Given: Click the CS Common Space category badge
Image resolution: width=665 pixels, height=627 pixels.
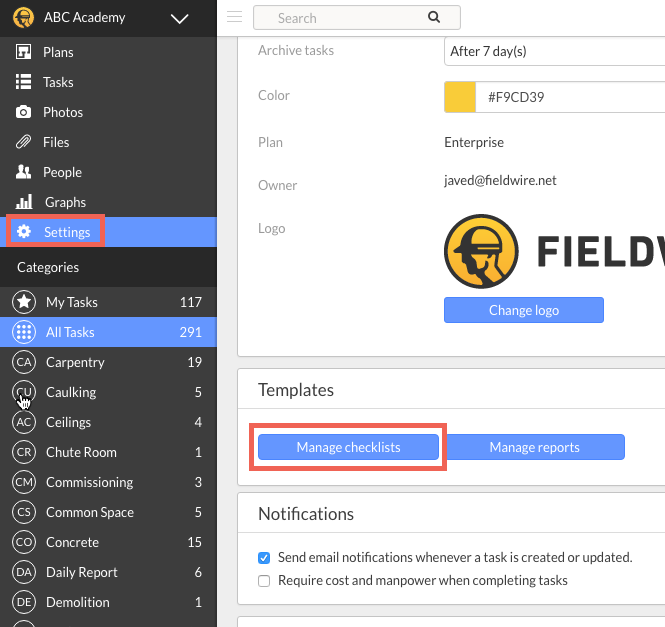Looking at the screenshot, I should pos(24,512).
